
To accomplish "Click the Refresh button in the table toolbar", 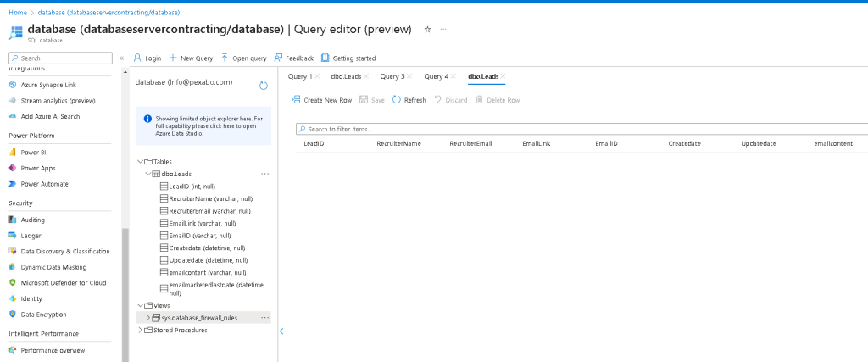I will pyautogui.click(x=409, y=100).
